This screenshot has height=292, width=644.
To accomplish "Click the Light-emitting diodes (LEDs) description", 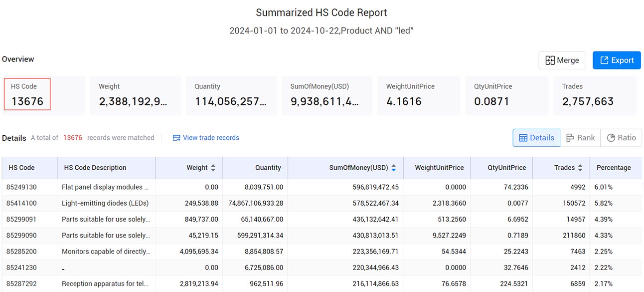I will pyautogui.click(x=105, y=203).
